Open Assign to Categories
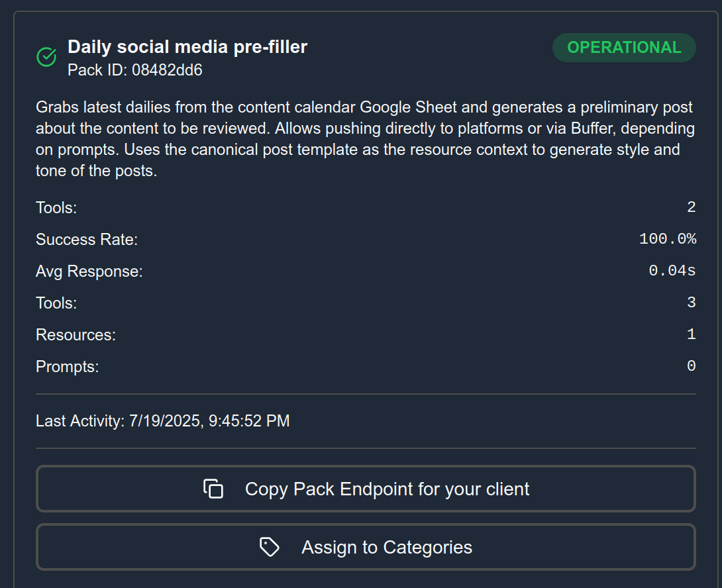Screen dimensions: 722x588 point(366,547)
